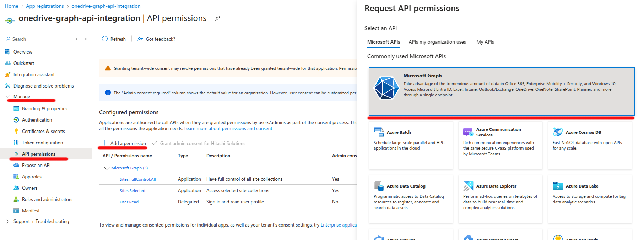Open API permissions in sidebar
The height and width of the screenshot is (240, 644).
(x=46, y=154)
